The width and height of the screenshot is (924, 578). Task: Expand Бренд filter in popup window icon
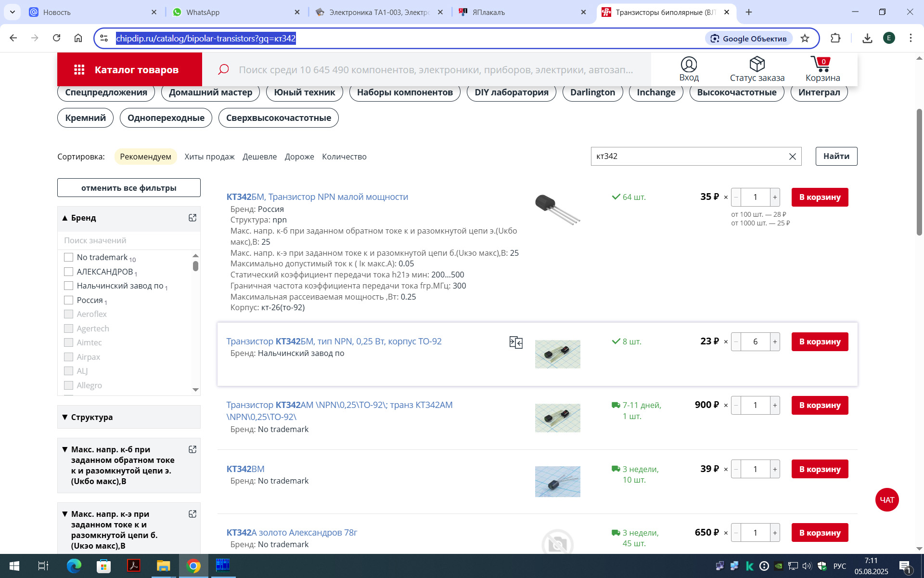point(192,218)
